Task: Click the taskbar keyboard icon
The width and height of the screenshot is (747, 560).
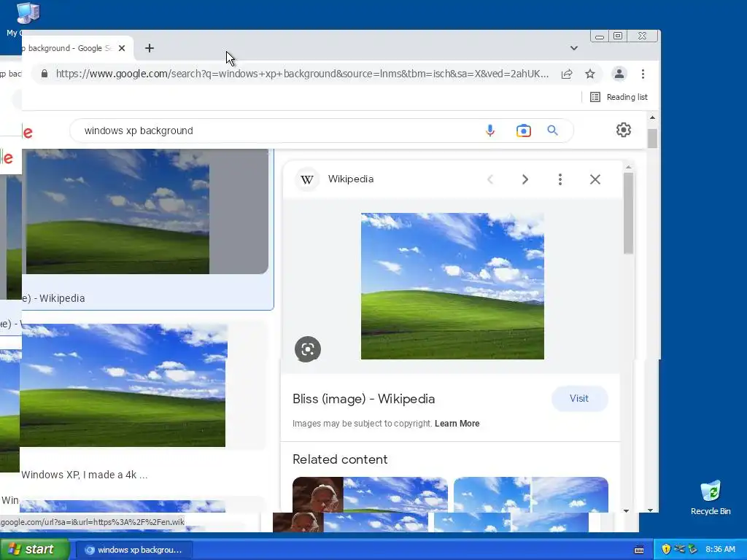Action: pos(639,550)
